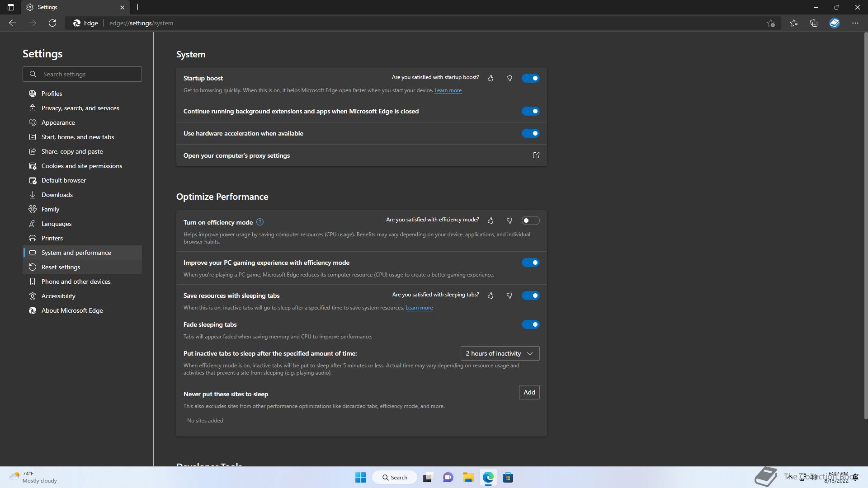Open Languages settings
The width and height of the screenshot is (868, 488).
[x=82, y=224]
